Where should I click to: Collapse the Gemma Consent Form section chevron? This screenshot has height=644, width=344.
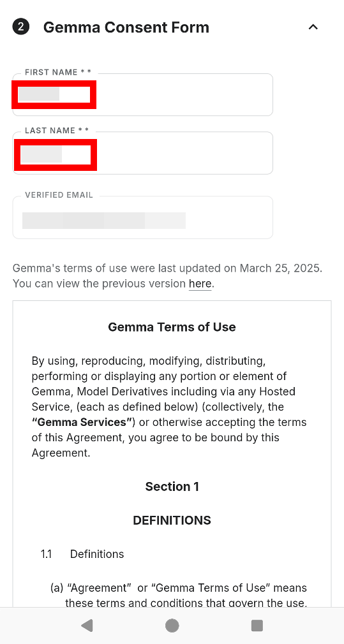pos(313,27)
